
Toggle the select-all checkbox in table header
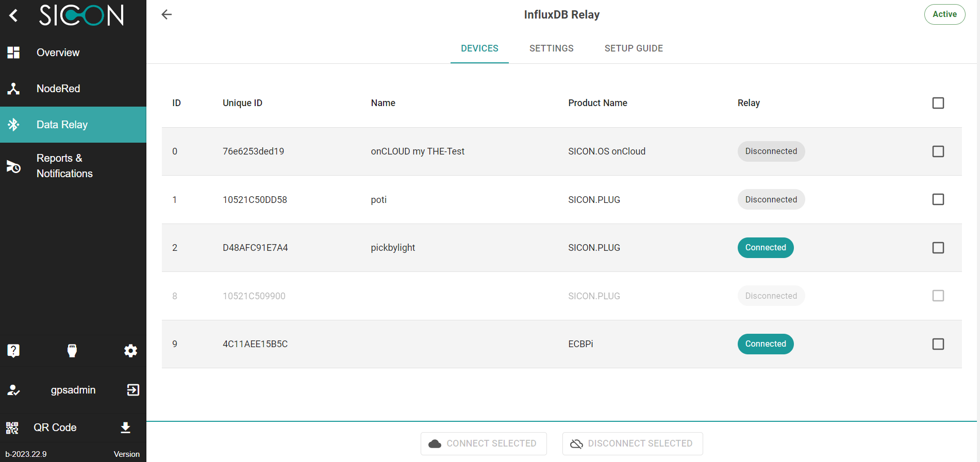click(938, 103)
